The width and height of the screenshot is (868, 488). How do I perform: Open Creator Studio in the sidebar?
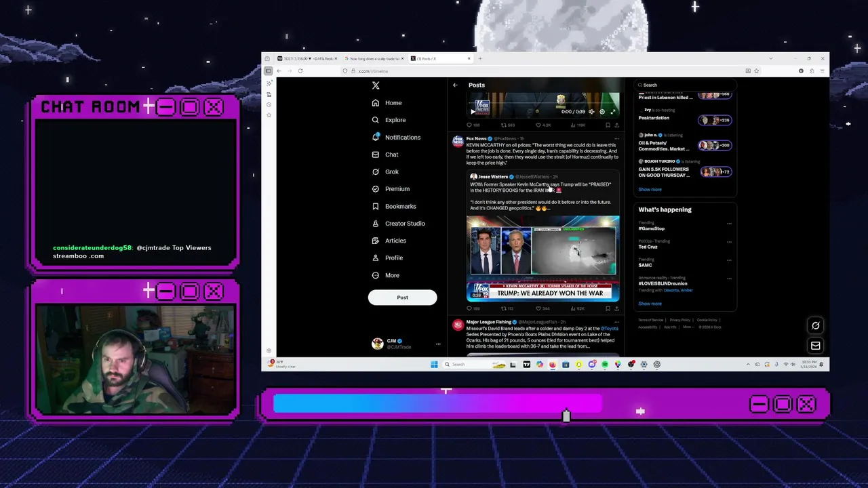[x=399, y=224]
